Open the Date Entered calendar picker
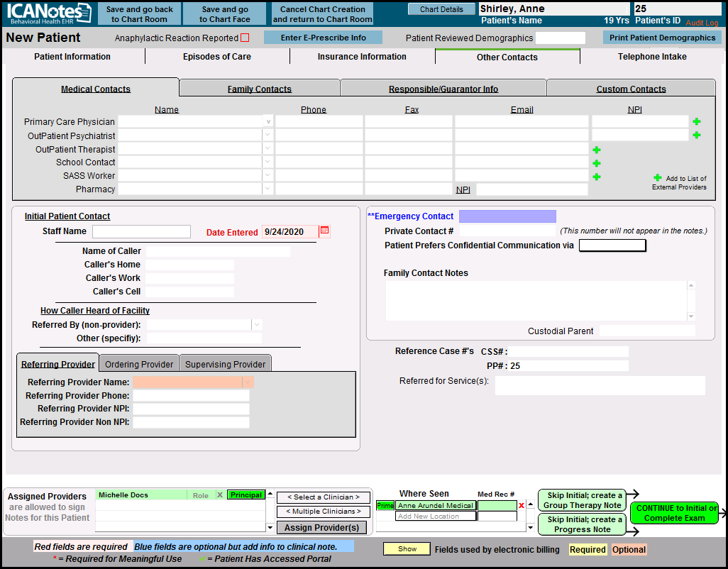This screenshot has height=569, width=728. (325, 231)
